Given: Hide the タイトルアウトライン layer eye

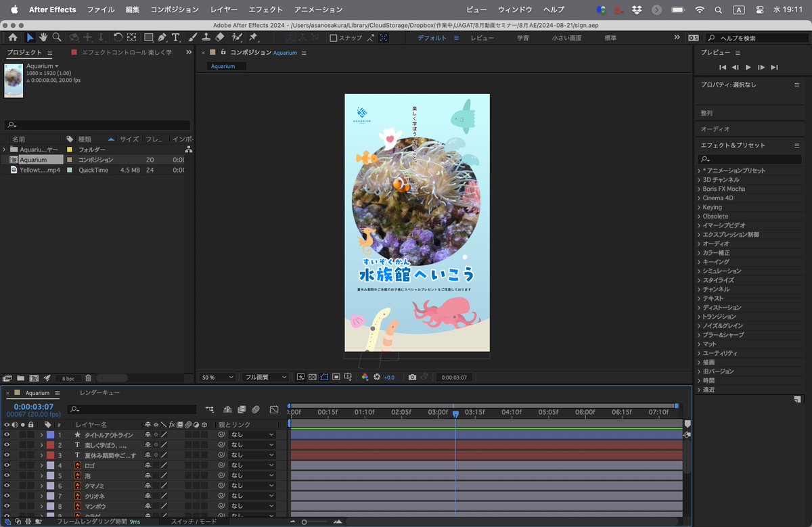Looking at the screenshot, I should 7,435.
